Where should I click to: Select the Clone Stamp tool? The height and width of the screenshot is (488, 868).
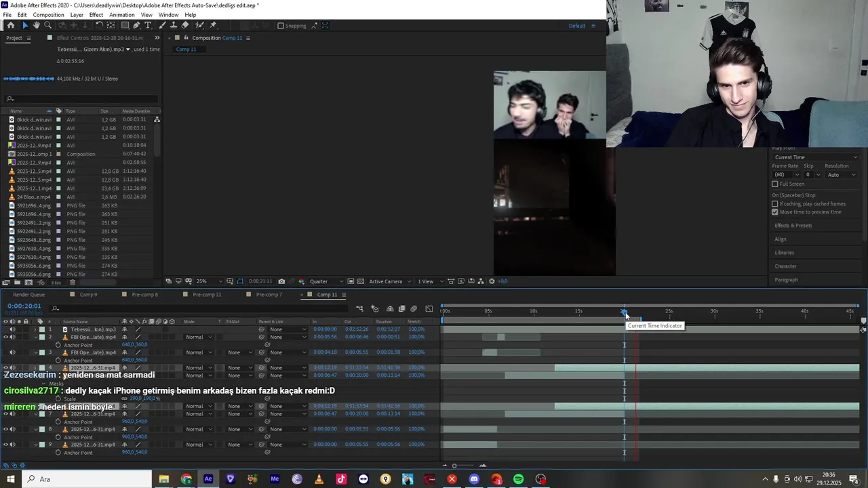[174, 25]
